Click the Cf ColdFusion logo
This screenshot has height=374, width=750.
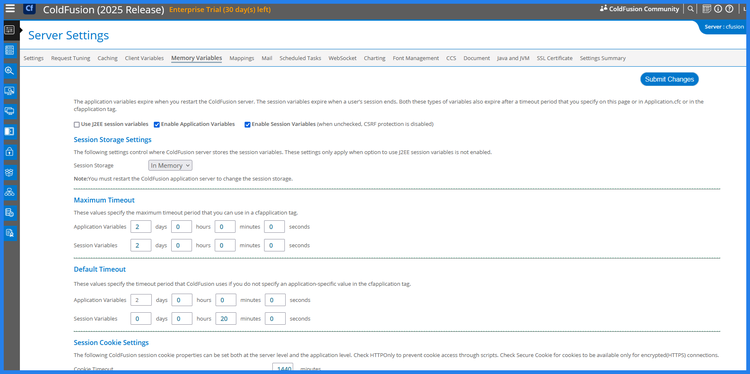29,9
